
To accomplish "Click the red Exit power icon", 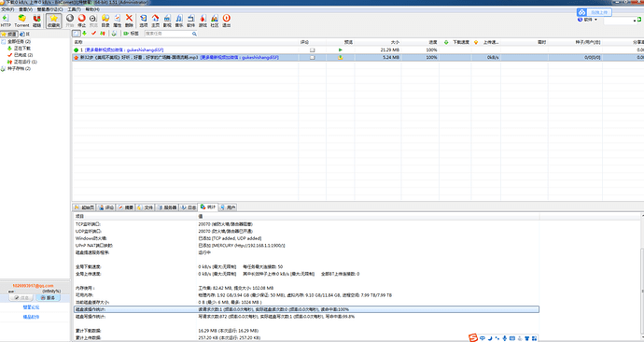I will coord(226,21).
